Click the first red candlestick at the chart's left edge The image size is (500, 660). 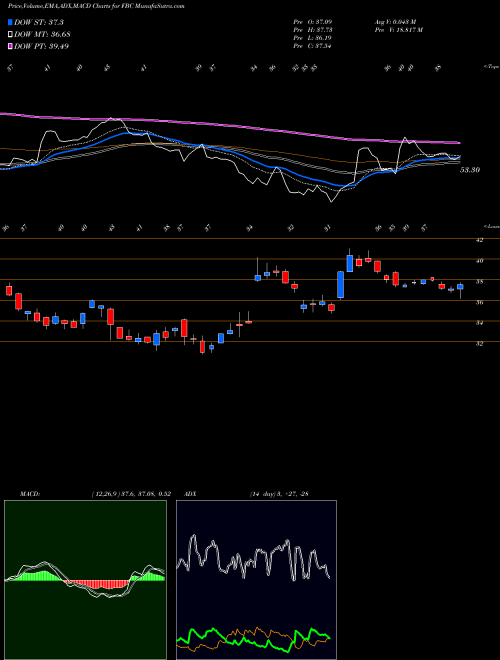(x=9, y=290)
